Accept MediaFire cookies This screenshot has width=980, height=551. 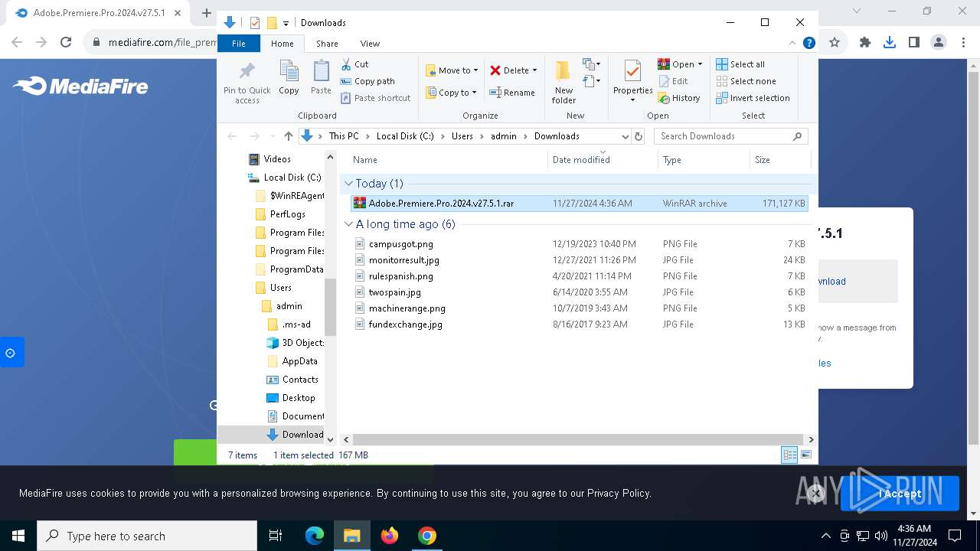900,494
